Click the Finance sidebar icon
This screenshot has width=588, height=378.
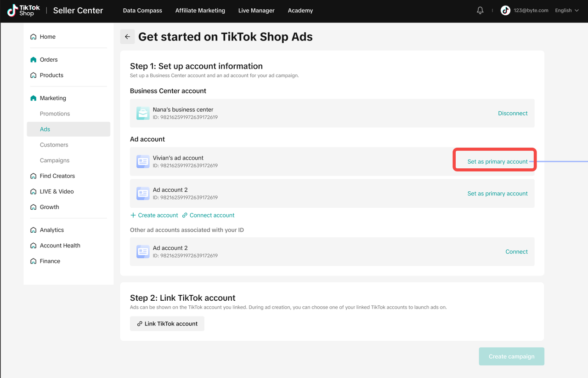(x=33, y=261)
